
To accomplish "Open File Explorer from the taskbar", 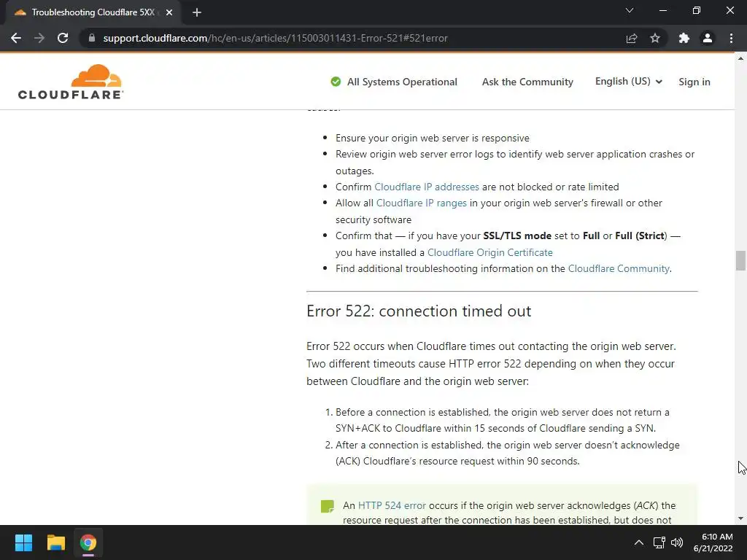I will pos(55,542).
